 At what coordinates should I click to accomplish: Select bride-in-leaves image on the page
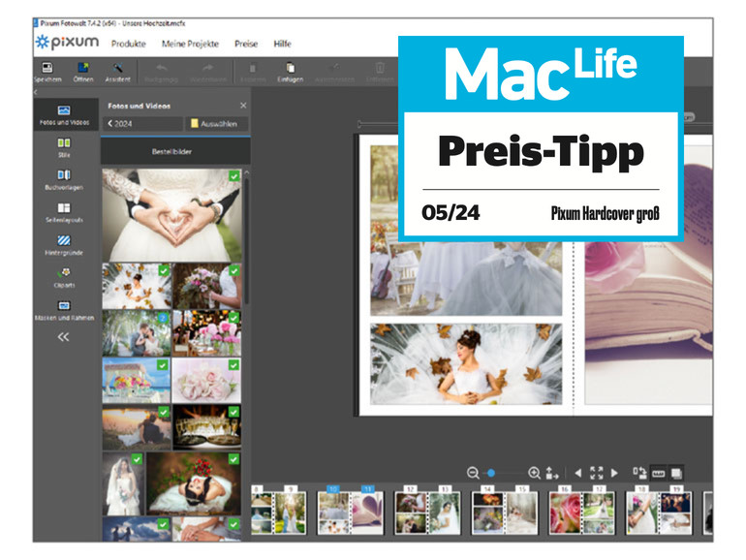(x=466, y=364)
